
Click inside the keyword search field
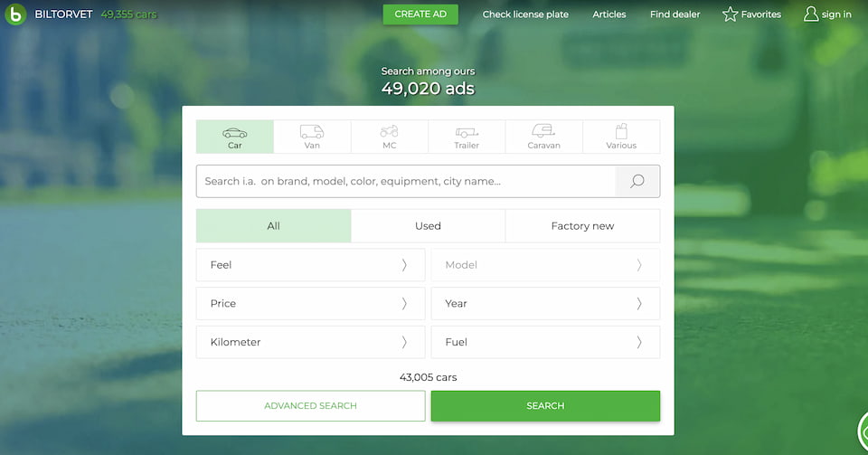pyautogui.click(x=406, y=181)
